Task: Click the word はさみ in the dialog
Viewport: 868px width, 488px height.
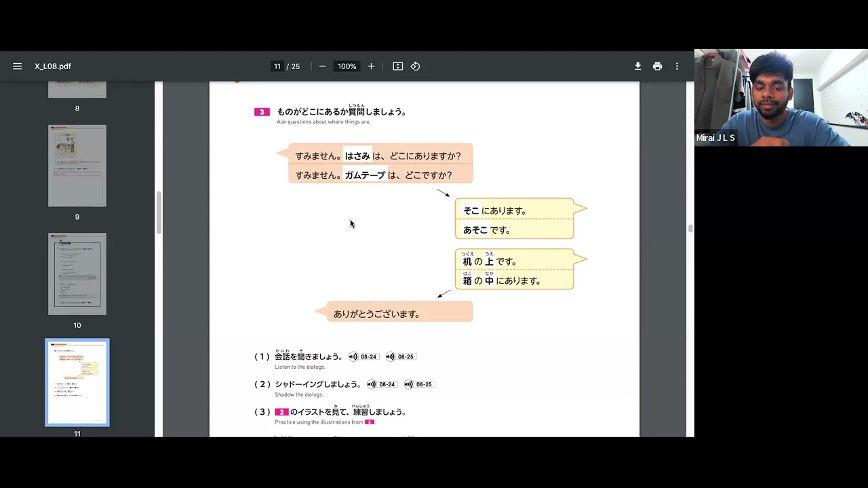Action: coord(357,156)
